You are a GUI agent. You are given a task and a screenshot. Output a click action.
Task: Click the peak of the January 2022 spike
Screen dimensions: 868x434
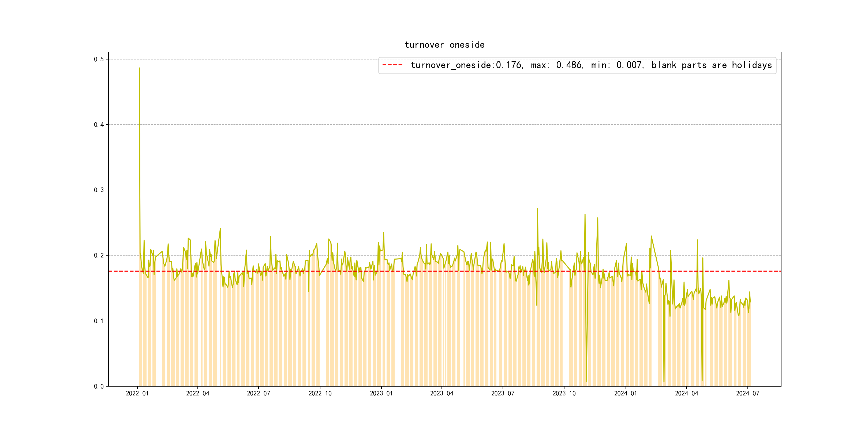(x=139, y=68)
